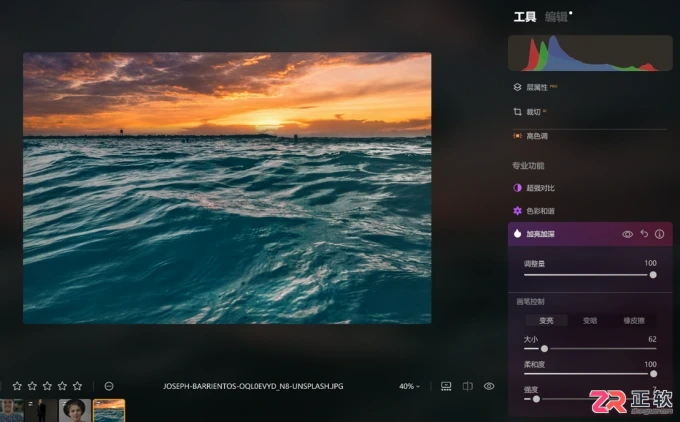
Task: Adjust the 大小 size slider
Action: coord(590,349)
